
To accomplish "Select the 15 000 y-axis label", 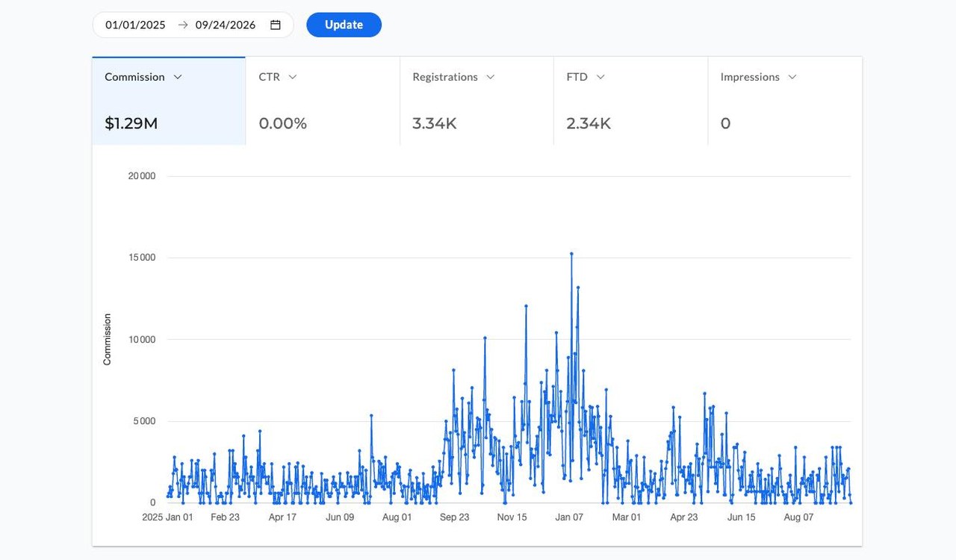I will pyautogui.click(x=142, y=258).
